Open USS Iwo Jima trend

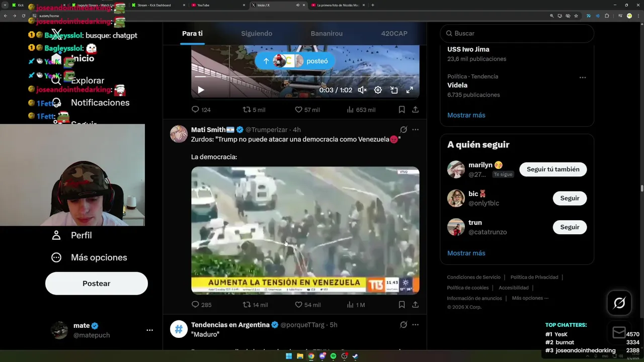click(x=468, y=49)
